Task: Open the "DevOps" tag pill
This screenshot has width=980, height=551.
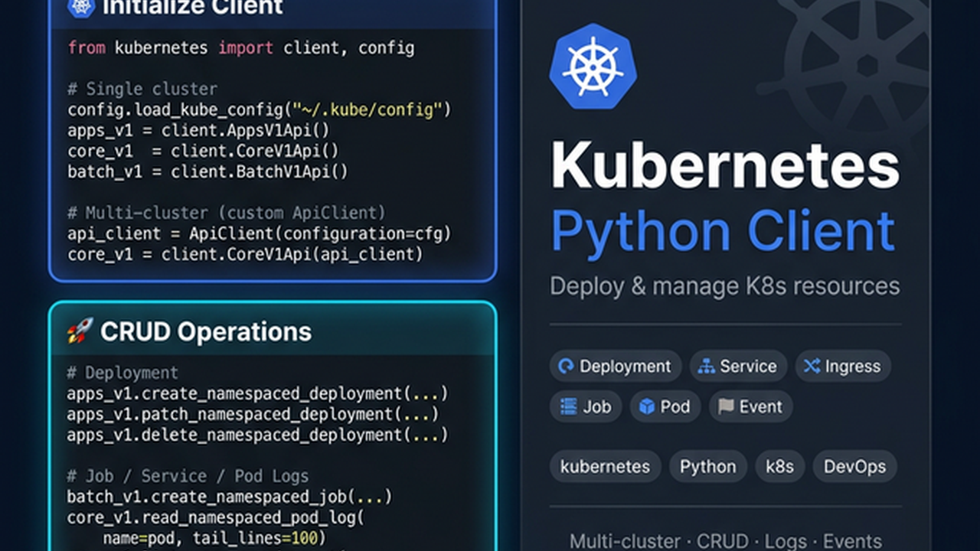Action: [854, 467]
